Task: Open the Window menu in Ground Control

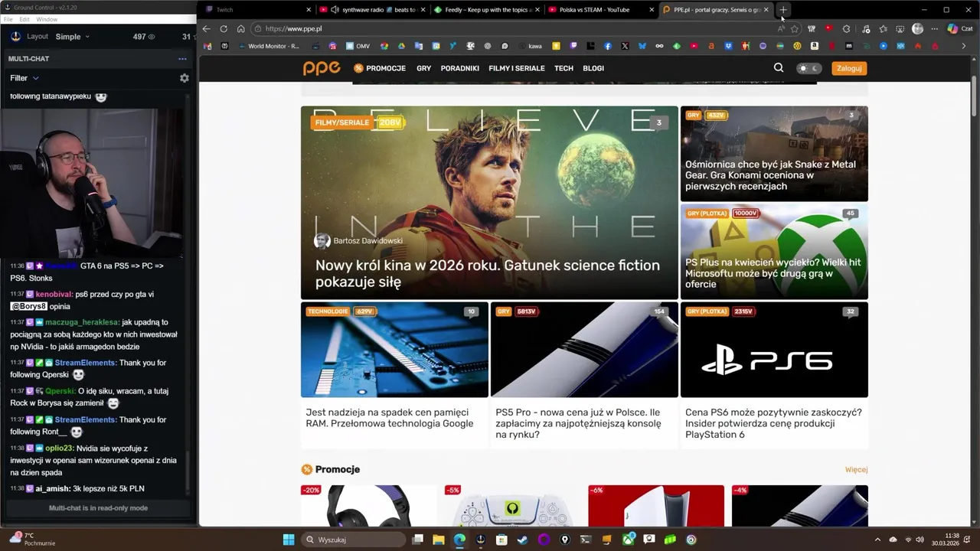Action: 47,19
